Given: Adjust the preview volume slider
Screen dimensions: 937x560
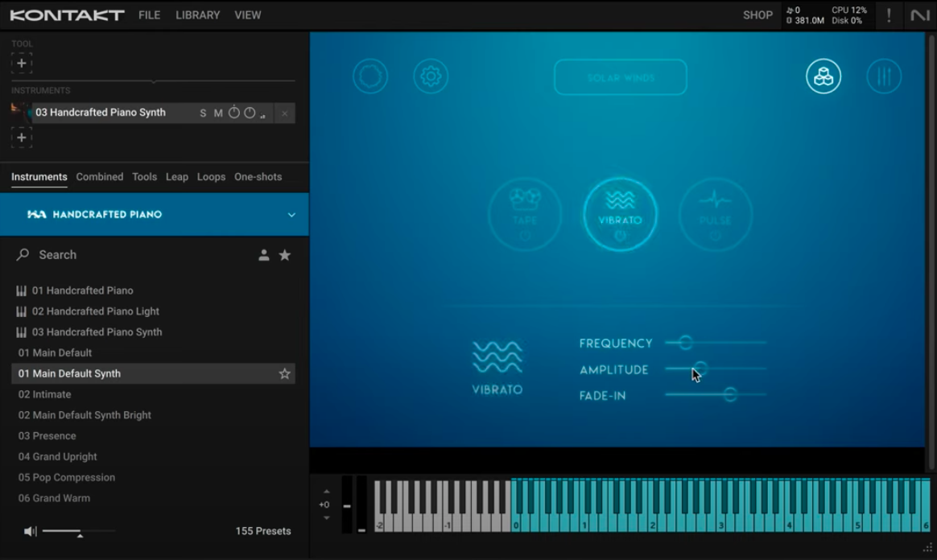Looking at the screenshot, I should [78, 531].
